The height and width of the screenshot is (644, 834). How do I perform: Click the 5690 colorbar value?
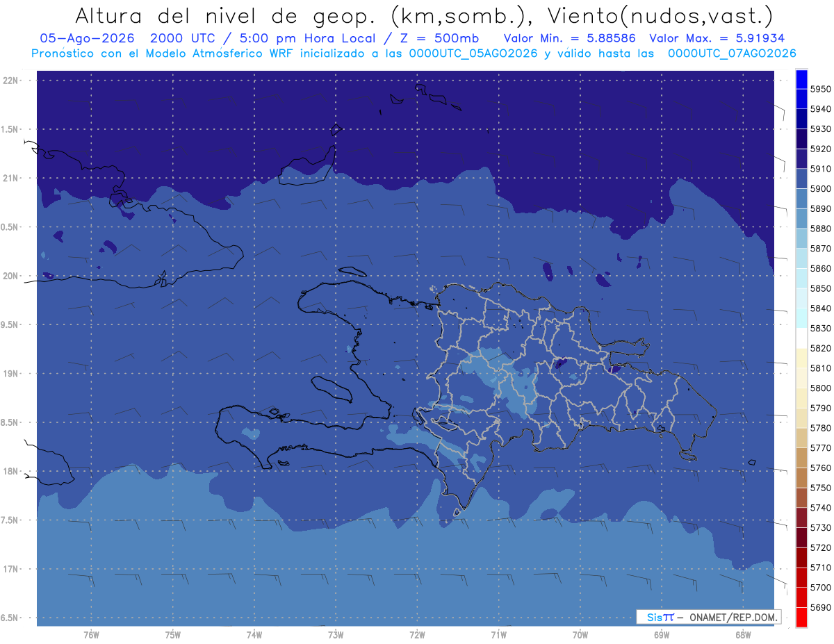click(x=820, y=607)
